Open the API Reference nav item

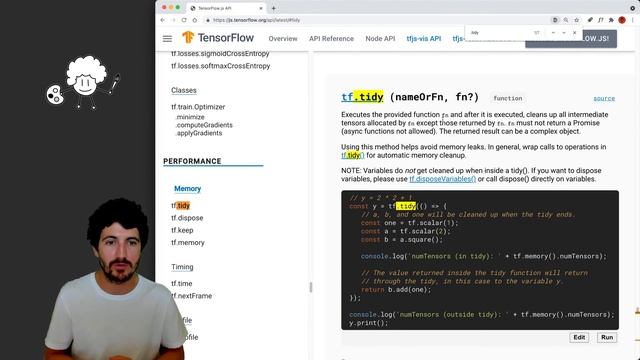(x=331, y=39)
